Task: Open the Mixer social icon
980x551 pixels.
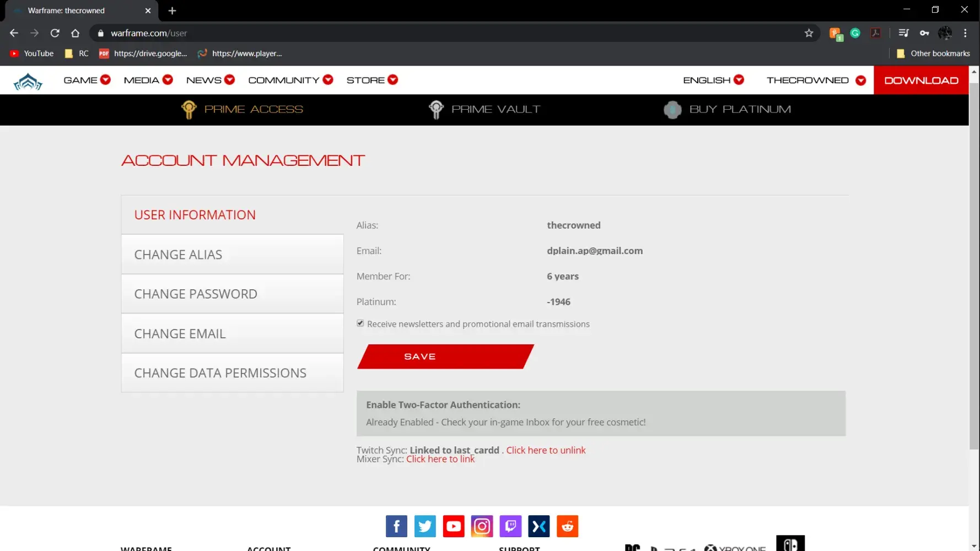Action: (539, 526)
